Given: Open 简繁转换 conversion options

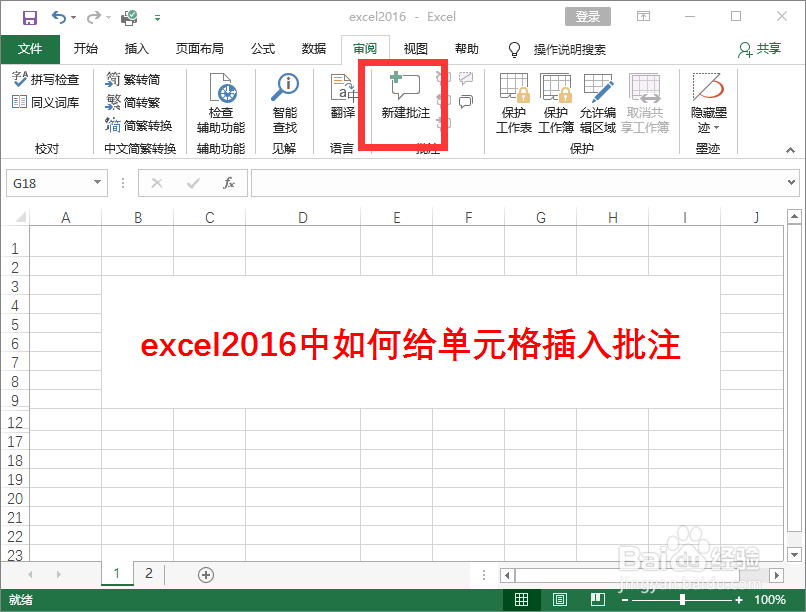Looking at the screenshot, I should pos(139,125).
